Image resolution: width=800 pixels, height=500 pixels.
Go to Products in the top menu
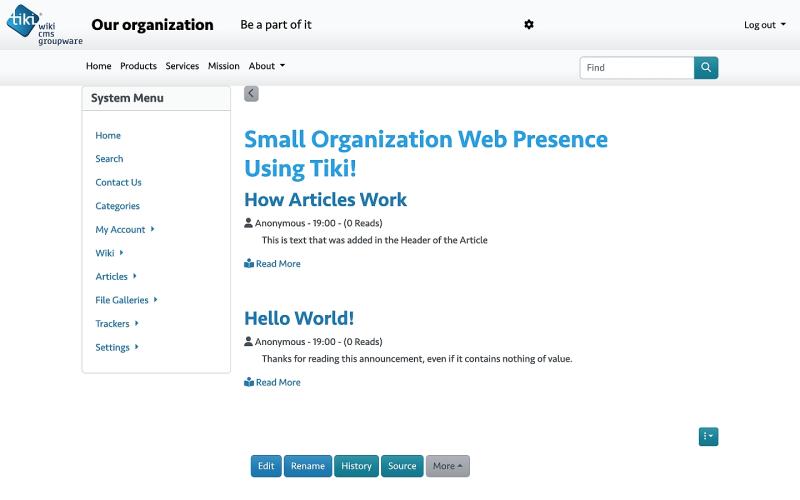(x=138, y=66)
